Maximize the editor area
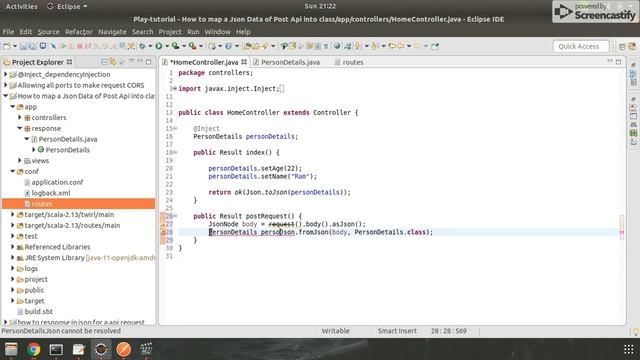Image resolution: width=640 pixels, height=360 pixels. [x=618, y=62]
